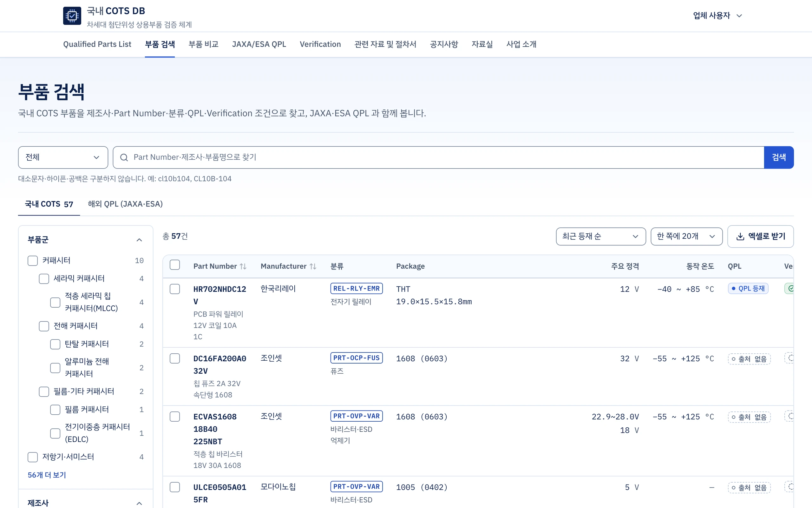Screen dimensions: 812x508
Task: Open the ECVAS160818B40225NBT part link
Action: [215, 429]
